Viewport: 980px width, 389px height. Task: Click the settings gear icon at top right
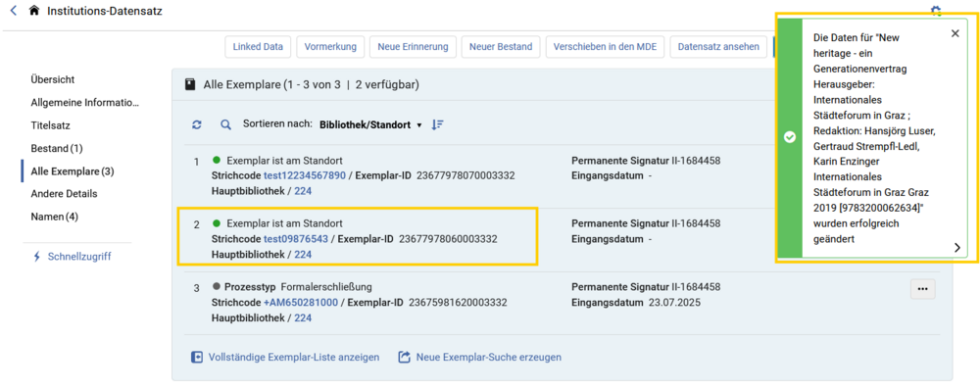pos(936,11)
